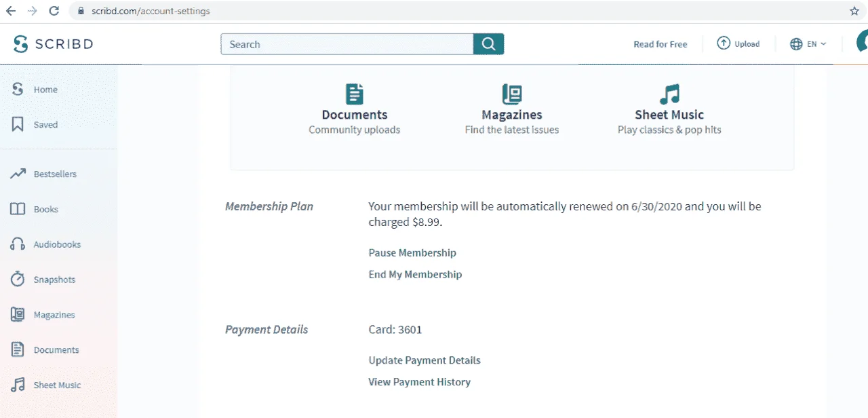The width and height of the screenshot is (868, 418).
Task: Click the Magazines card icon
Action: [512, 94]
